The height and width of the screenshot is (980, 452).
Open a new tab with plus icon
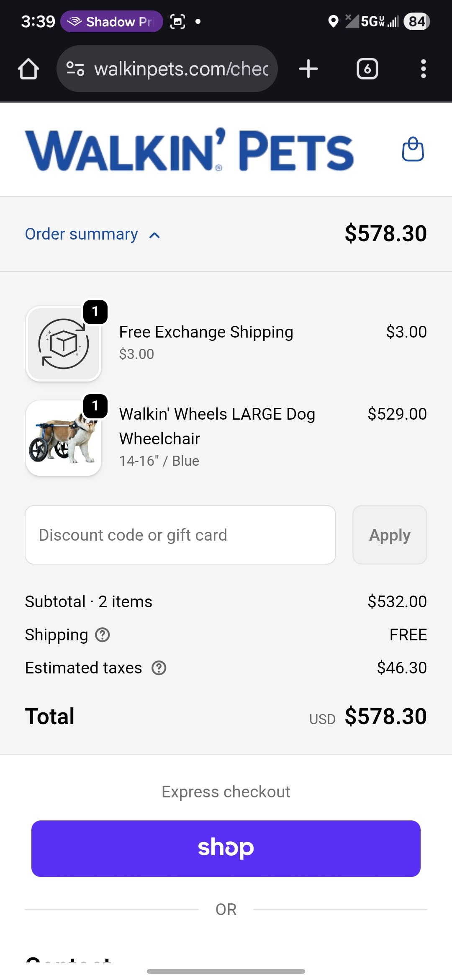pyautogui.click(x=308, y=69)
